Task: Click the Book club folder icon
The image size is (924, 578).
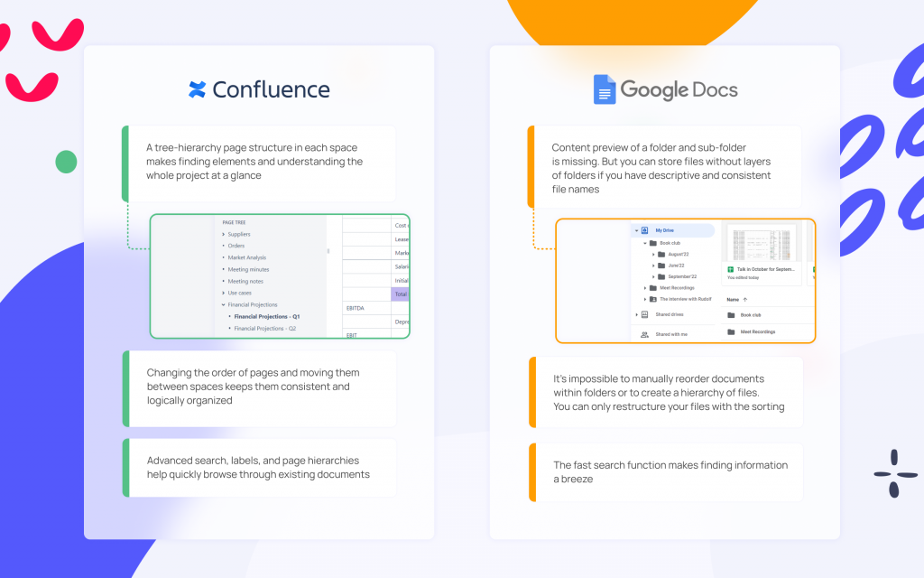Action: coord(651,243)
